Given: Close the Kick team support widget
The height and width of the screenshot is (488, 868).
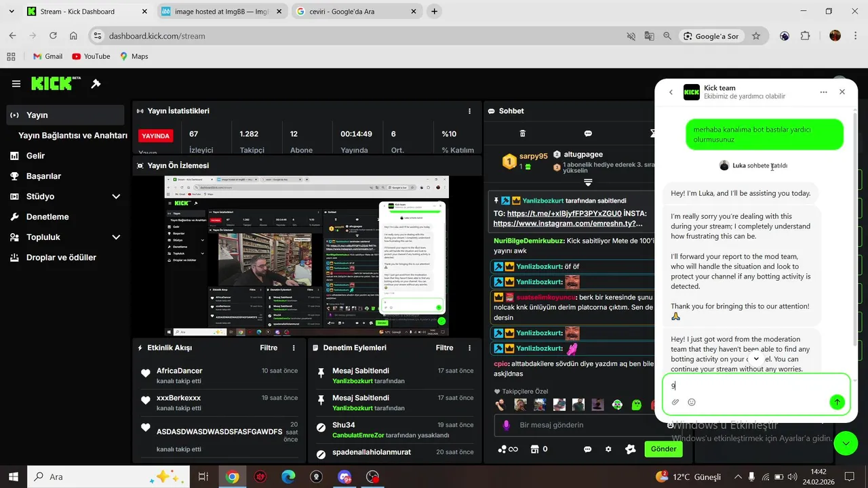Looking at the screenshot, I should (842, 92).
